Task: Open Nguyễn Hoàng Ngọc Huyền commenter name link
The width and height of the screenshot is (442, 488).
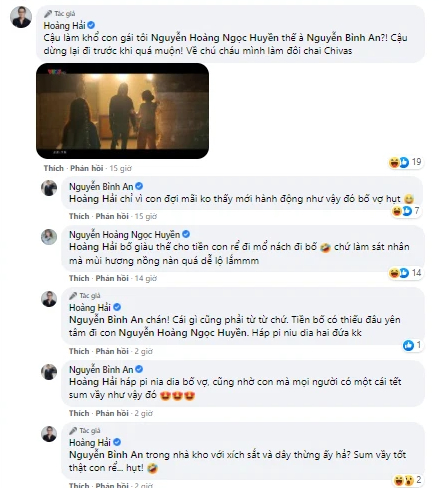Action: coord(124,235)
